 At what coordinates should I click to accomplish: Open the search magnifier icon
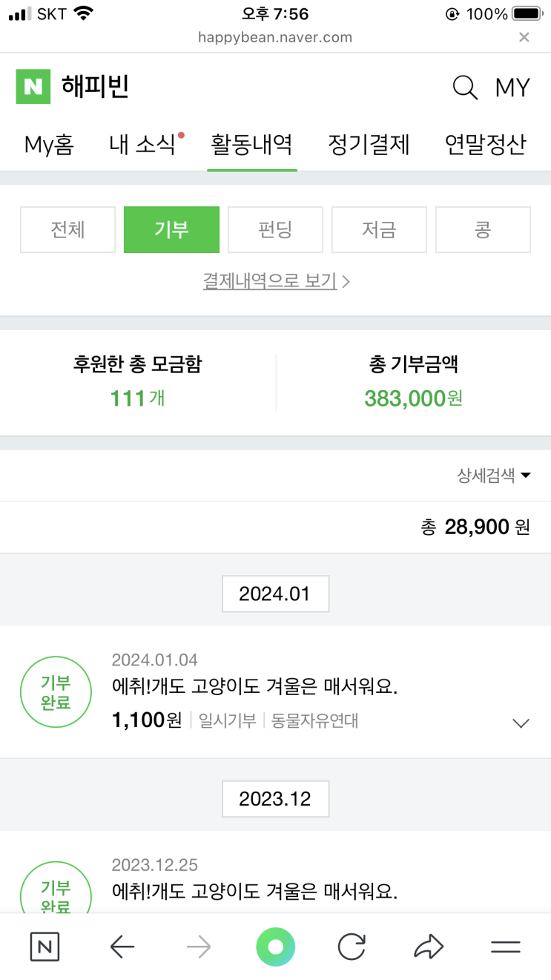[465, 88]
